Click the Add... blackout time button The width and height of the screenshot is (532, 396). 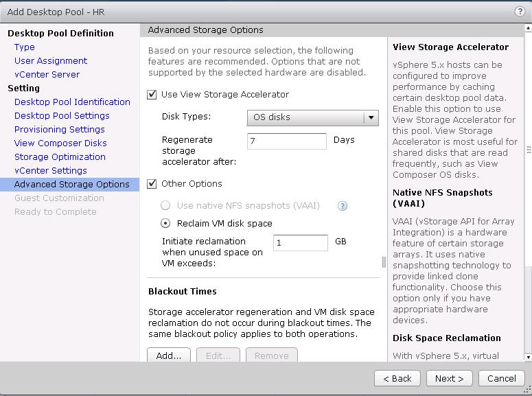point(168,356)
